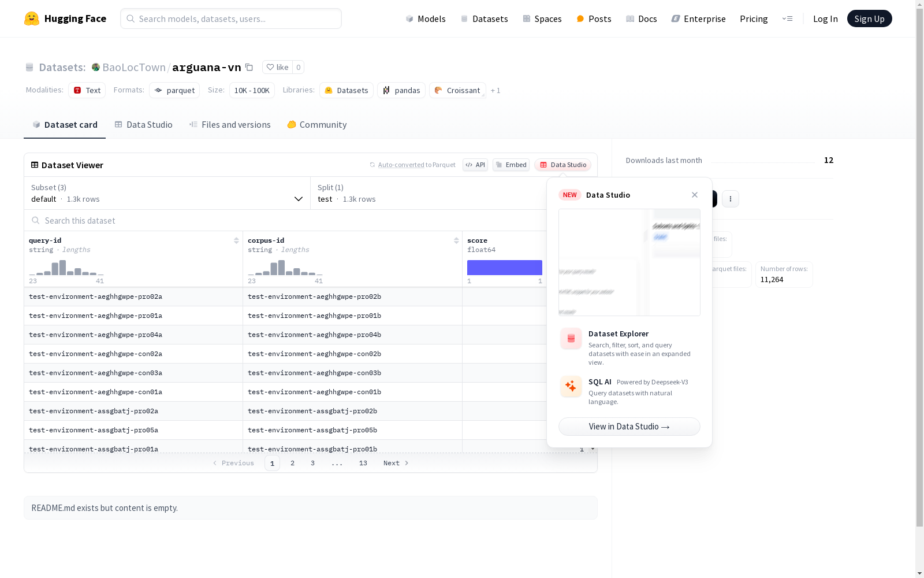This screenshot has height=578, width=924.
Task: Click the Data Studio preview thumbnail
Action: 629,262
